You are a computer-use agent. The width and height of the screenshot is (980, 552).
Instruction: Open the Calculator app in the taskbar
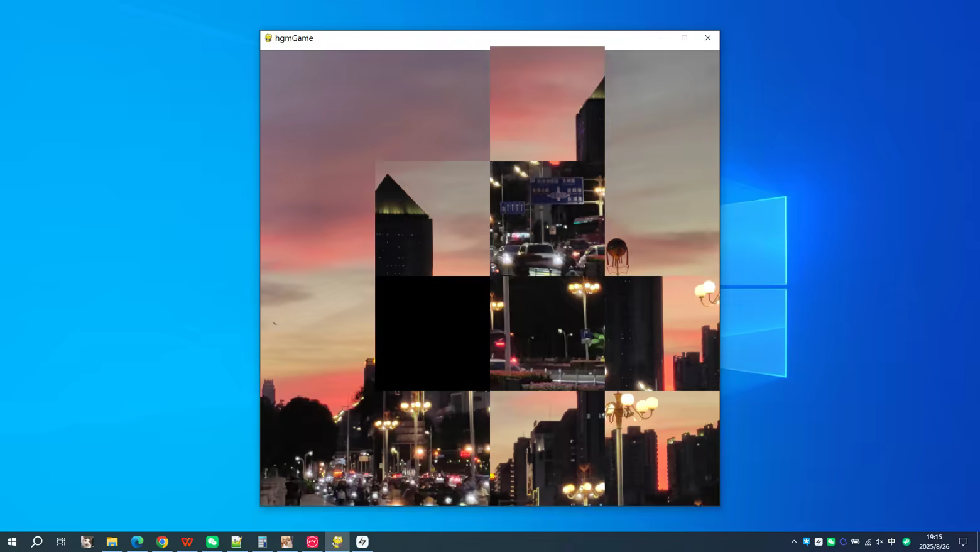tap(262, 541)
